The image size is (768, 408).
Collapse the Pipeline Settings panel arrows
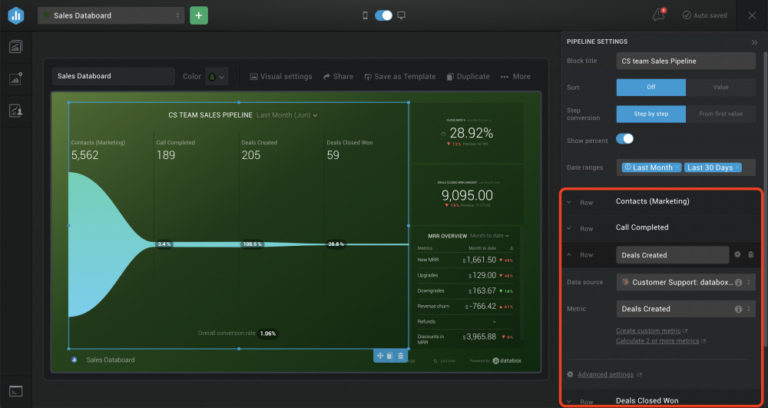pyautogui.click(x=754, y=43)
